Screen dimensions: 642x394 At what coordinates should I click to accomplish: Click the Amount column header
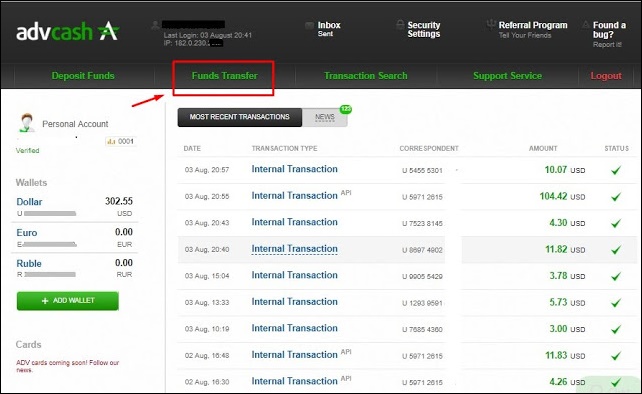543,148
